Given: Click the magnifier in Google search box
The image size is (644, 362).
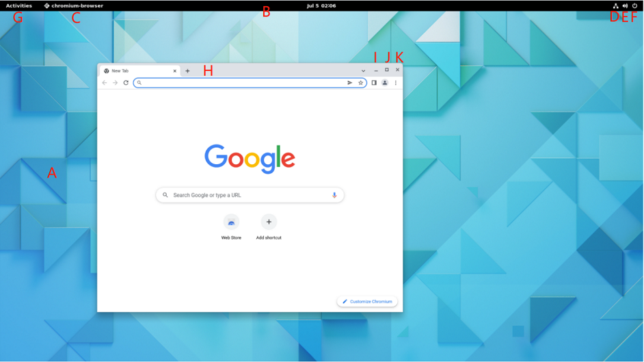Looking at the screenshot, I should 165,195.
